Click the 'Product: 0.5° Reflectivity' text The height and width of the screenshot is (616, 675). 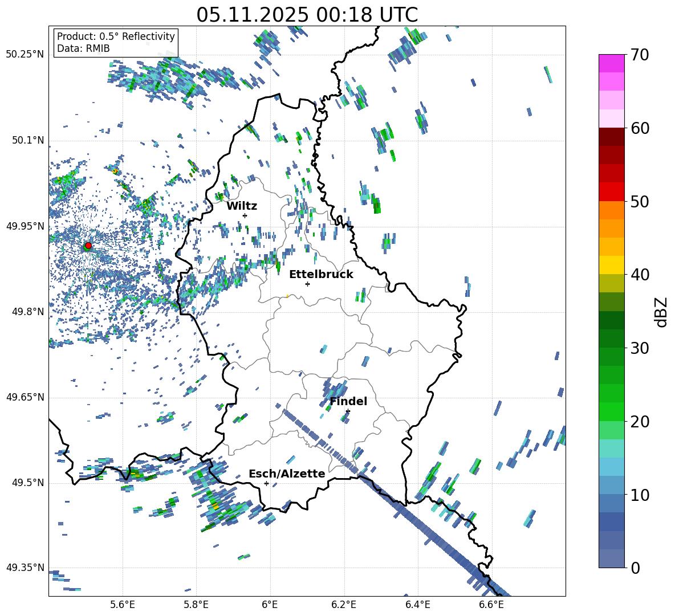116,36
